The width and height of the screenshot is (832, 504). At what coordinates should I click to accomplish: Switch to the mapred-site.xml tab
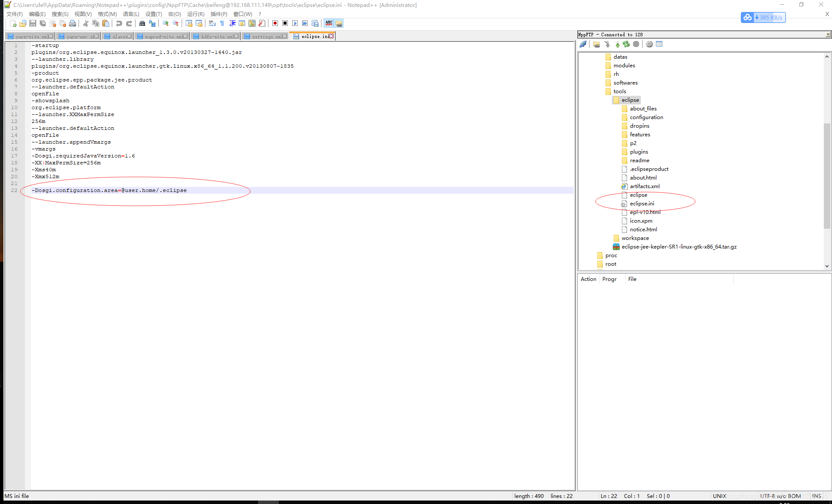pyautogui.click(x=162, y=37)
